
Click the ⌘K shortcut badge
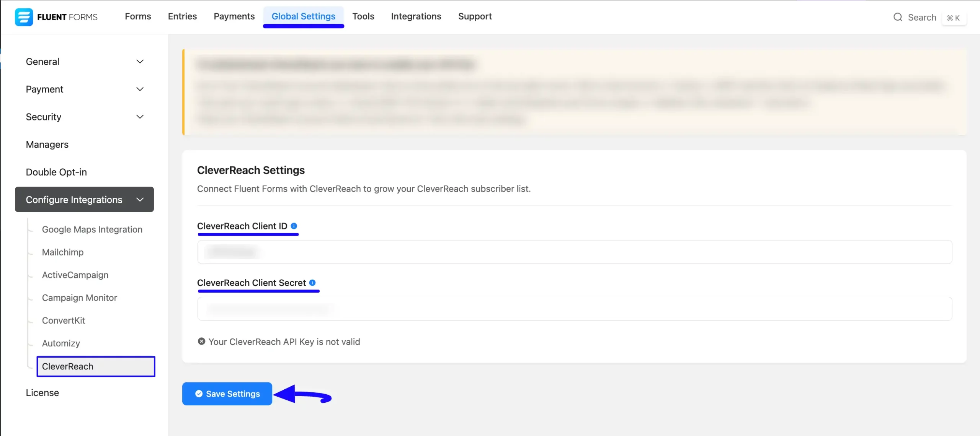tap(953, 18)
